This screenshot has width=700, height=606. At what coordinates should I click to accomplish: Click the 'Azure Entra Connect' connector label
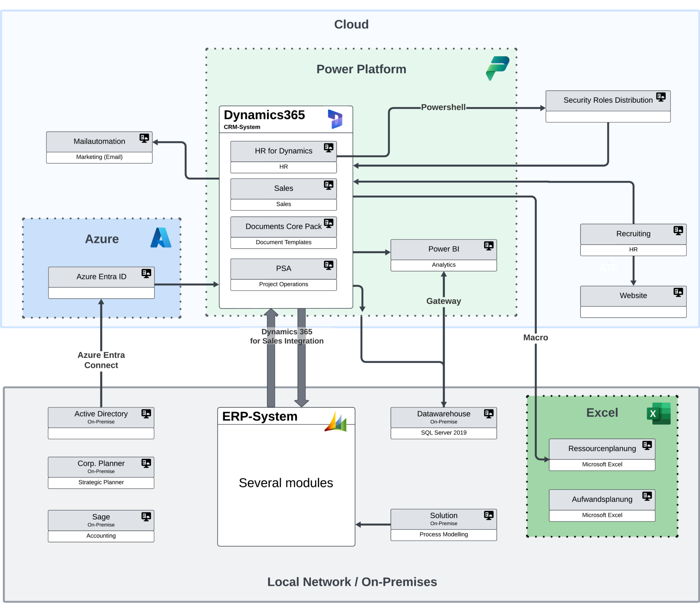click(101, 360)
